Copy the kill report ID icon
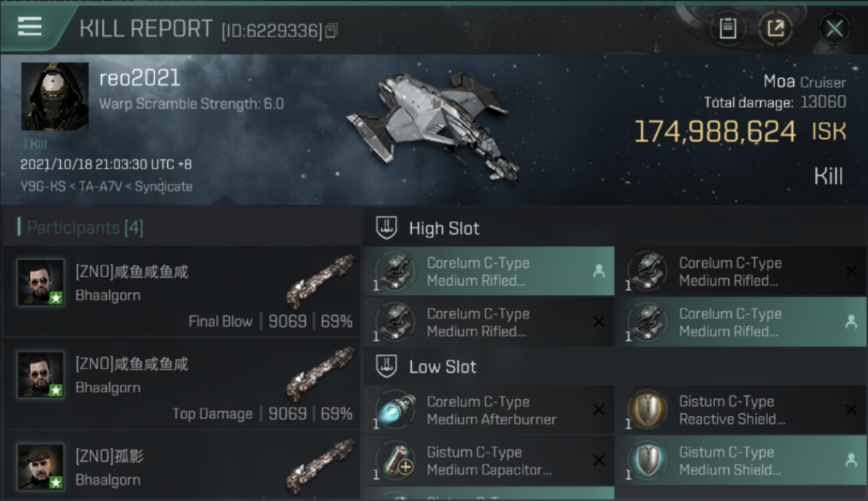This screenshot has width=868, height=501. pos(332,31)
